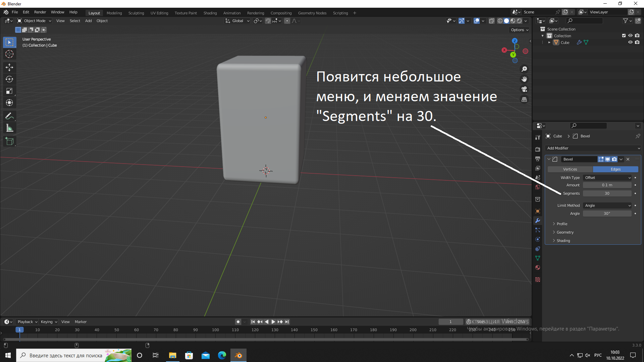Open the Render properties tab

coord(538,149)
